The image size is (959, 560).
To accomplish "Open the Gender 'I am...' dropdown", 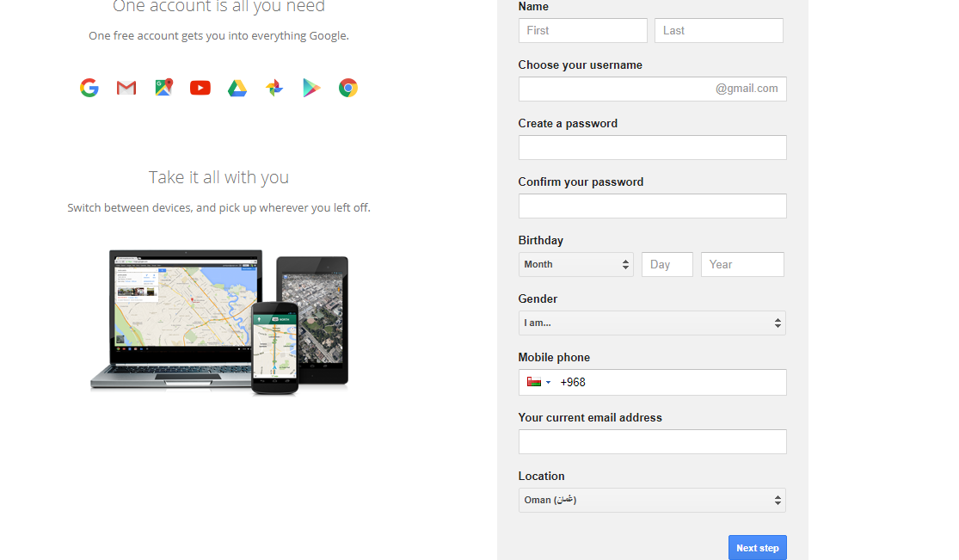I will pos(652,323).
